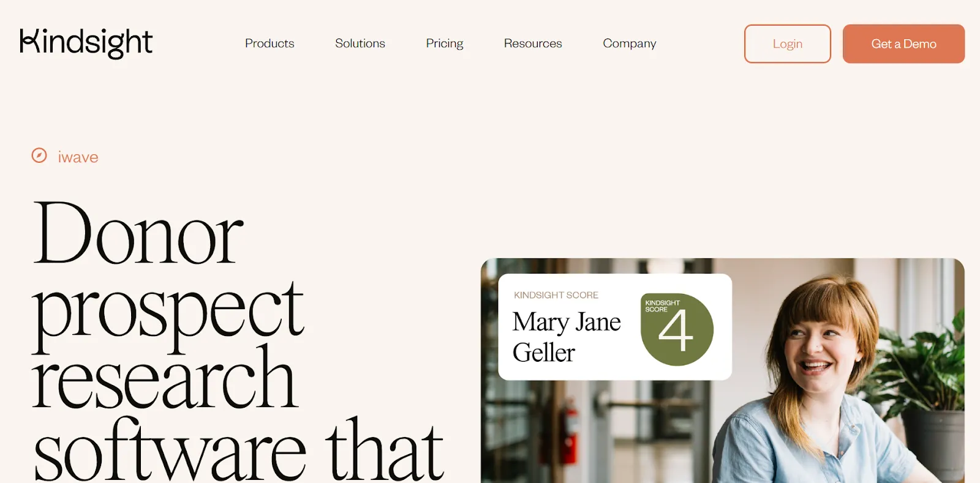Click the word Donor in the headline
This screenshot has width=980, height=483.
138,234
